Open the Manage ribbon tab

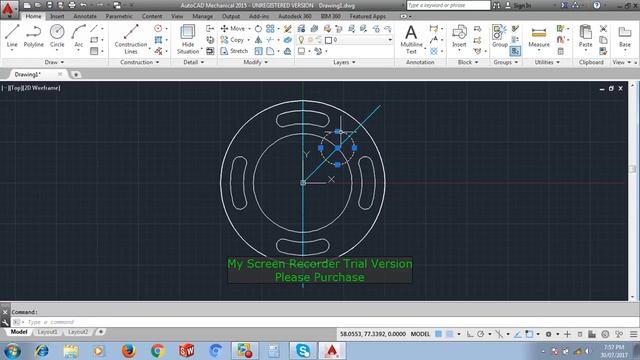(202, 16)
